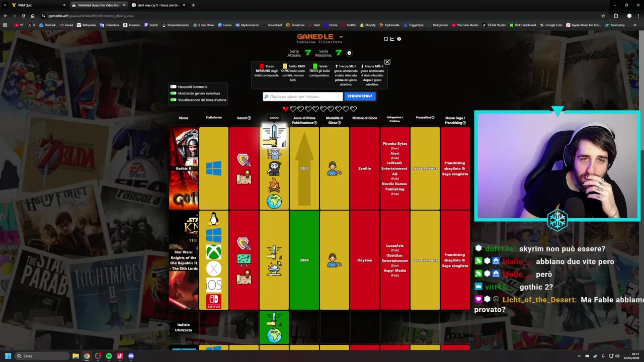Open the Gamedle settings gear
The image size is (644, 362).
(399, 39)
